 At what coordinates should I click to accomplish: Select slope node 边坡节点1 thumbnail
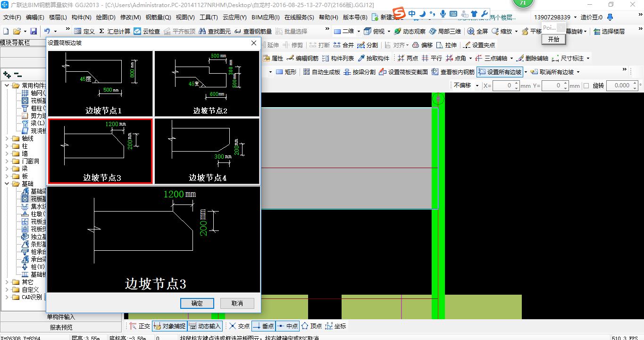pos(100,84)
